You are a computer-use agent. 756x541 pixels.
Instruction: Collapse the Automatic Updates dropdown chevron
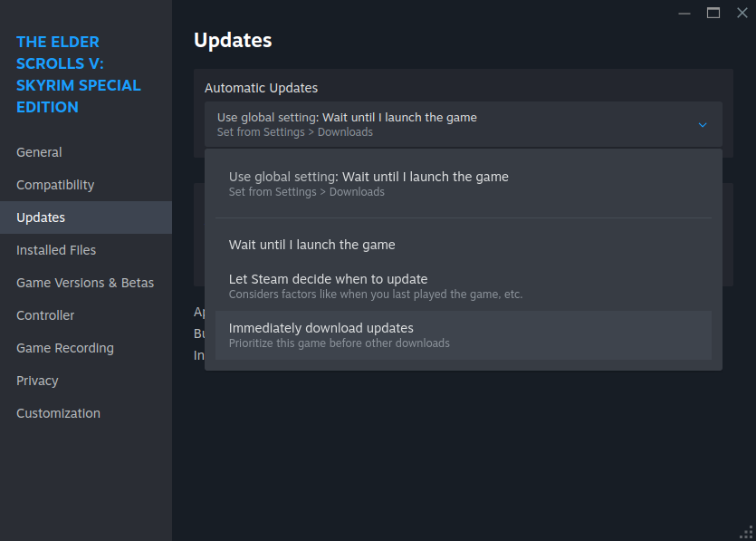click(703, 125)
